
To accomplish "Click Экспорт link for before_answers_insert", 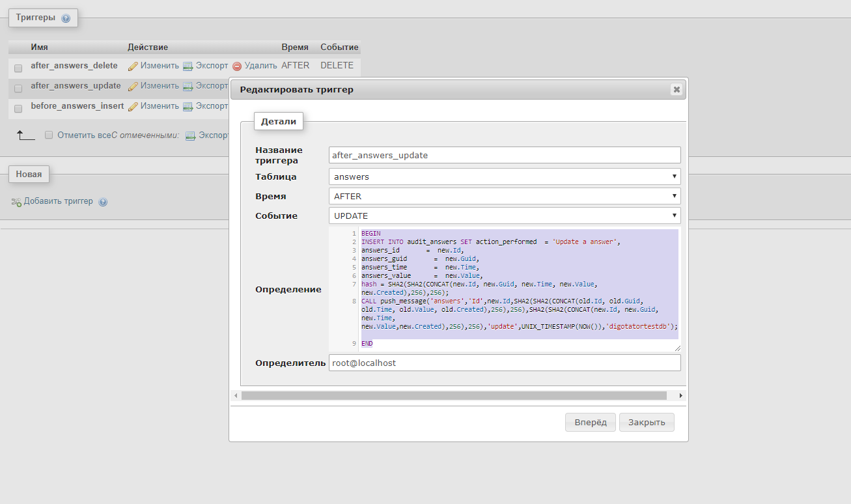I will (212, 106).
